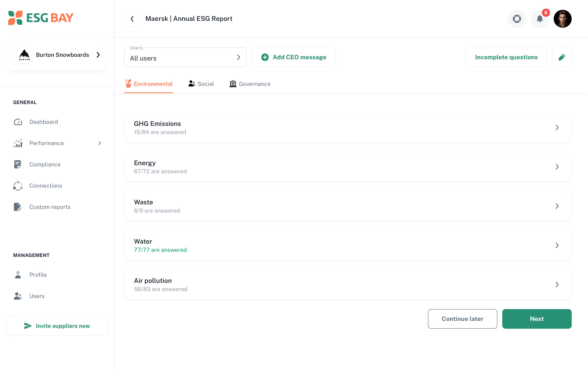Click the Custom reports file icon

click(x=18, y=207)
